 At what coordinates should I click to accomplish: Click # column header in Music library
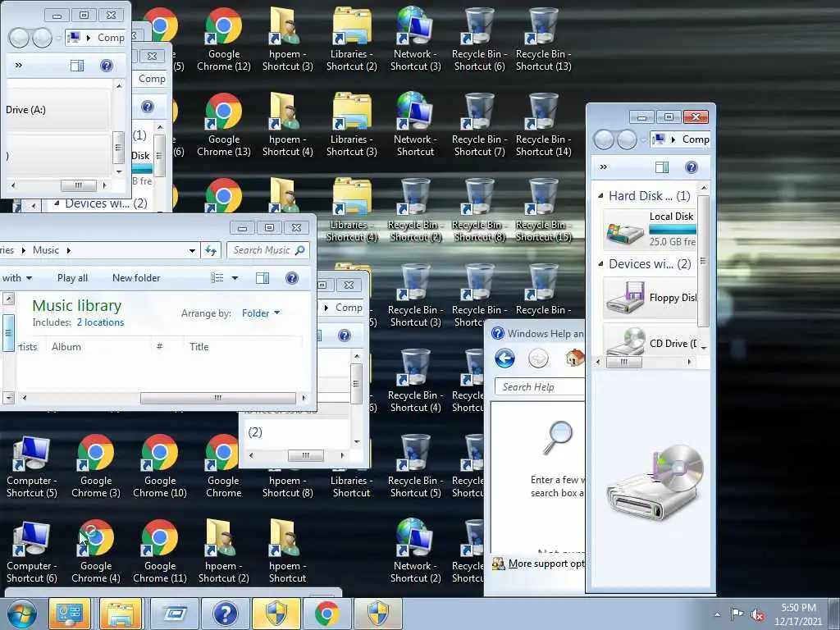click(167, 347)
